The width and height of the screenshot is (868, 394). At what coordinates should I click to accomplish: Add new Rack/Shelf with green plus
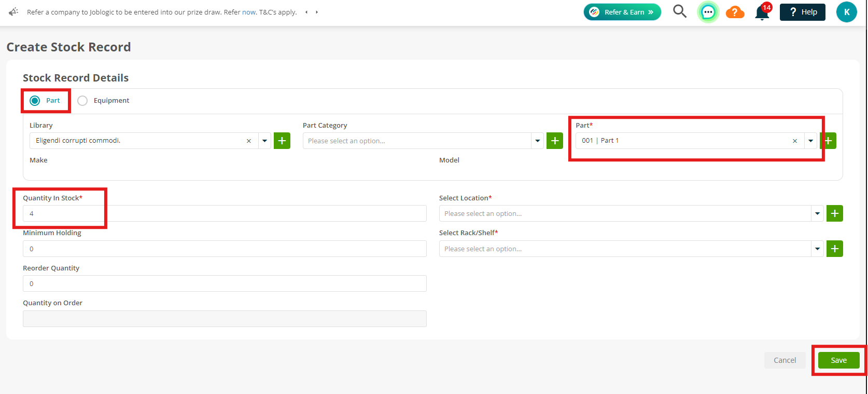coord(835,249)
